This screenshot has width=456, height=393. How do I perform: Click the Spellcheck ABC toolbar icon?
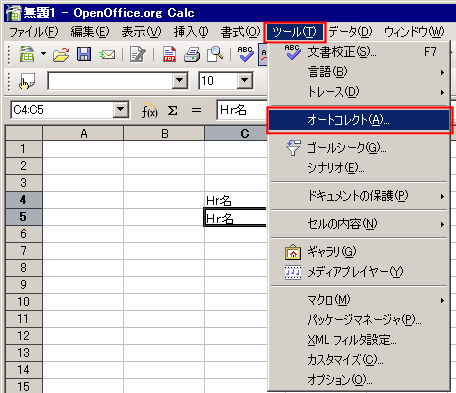click(x=245, y=54)
